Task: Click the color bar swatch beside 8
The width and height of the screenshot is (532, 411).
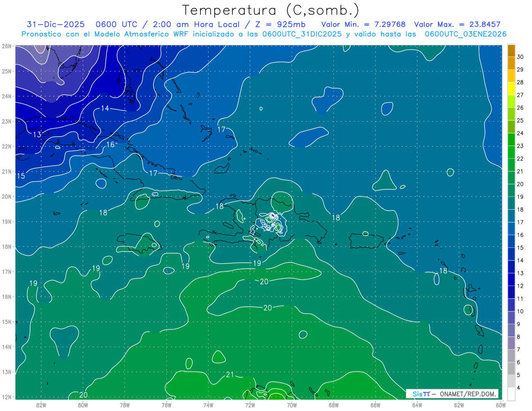Action: [511, 330]
